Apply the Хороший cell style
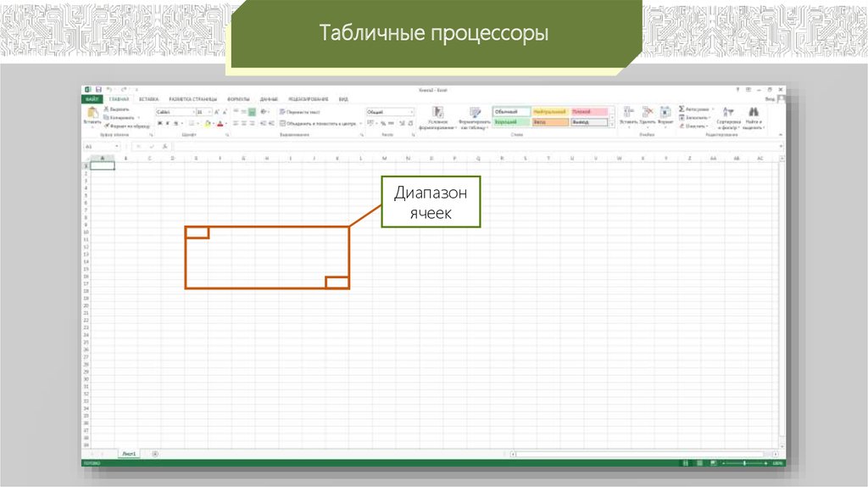 [x=511, y=122]
